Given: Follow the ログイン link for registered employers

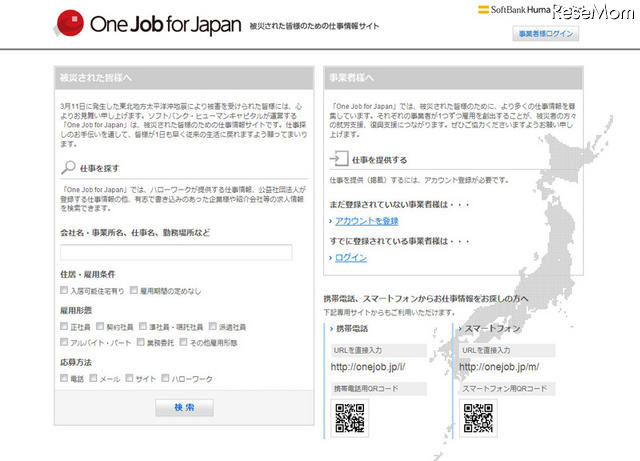Looking at the screenshot, I should [351, 257].
